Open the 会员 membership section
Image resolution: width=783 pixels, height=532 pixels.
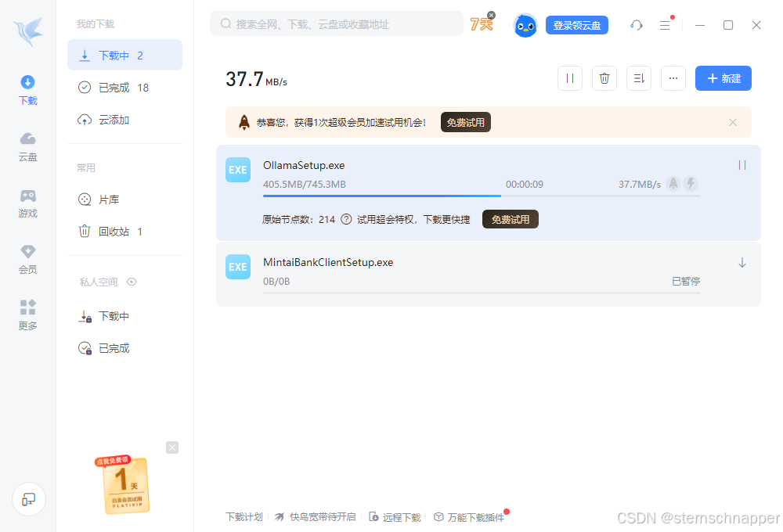click(x=28, y=260)
